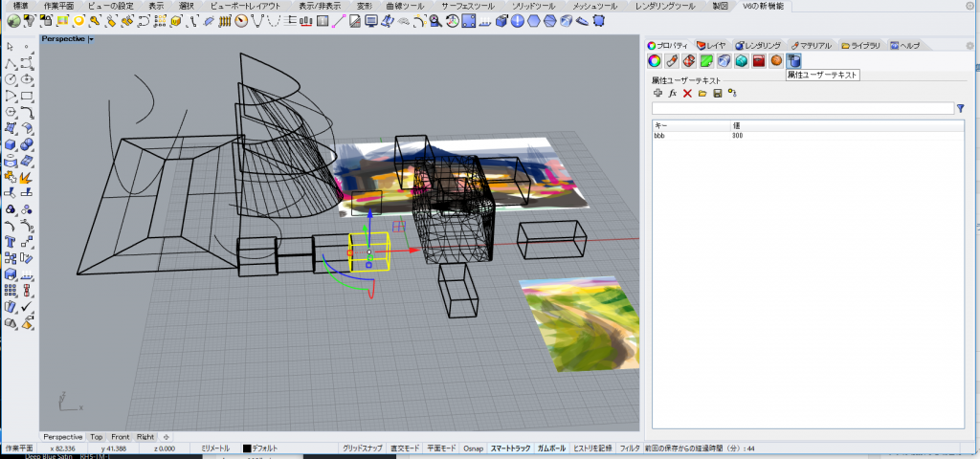Viewport: 980px width, 459px height.
Task: Click the color wheel object properties icon
Action: pyautogui.click(x=655, y=61)
